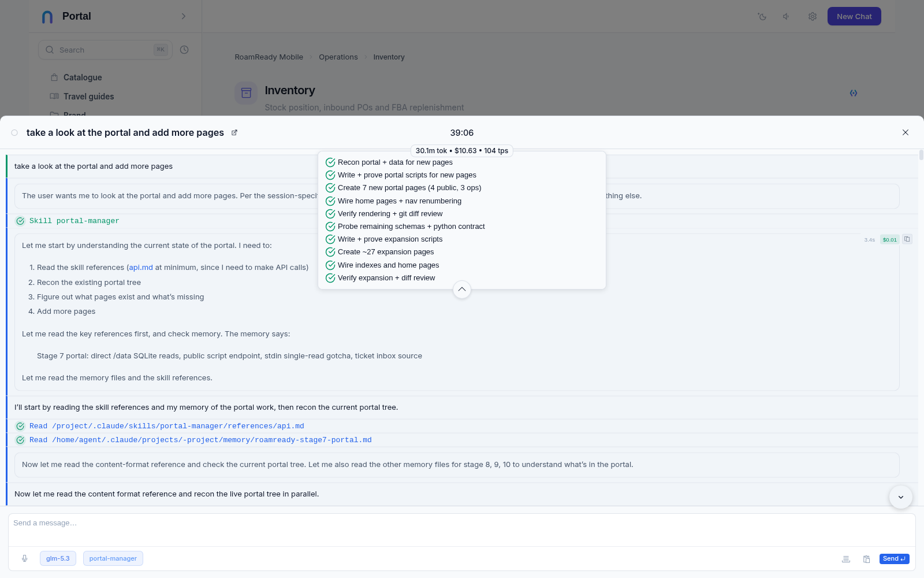Viewport: 924px width, 578px height.
Task: Open chat in new window icon
Action: click(234, 133)
